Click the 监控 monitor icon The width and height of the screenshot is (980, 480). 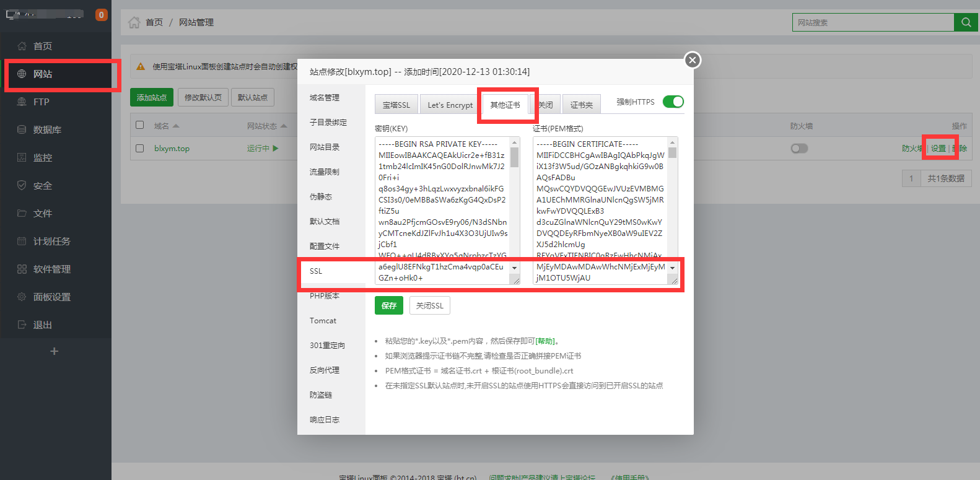coord(22,157)
